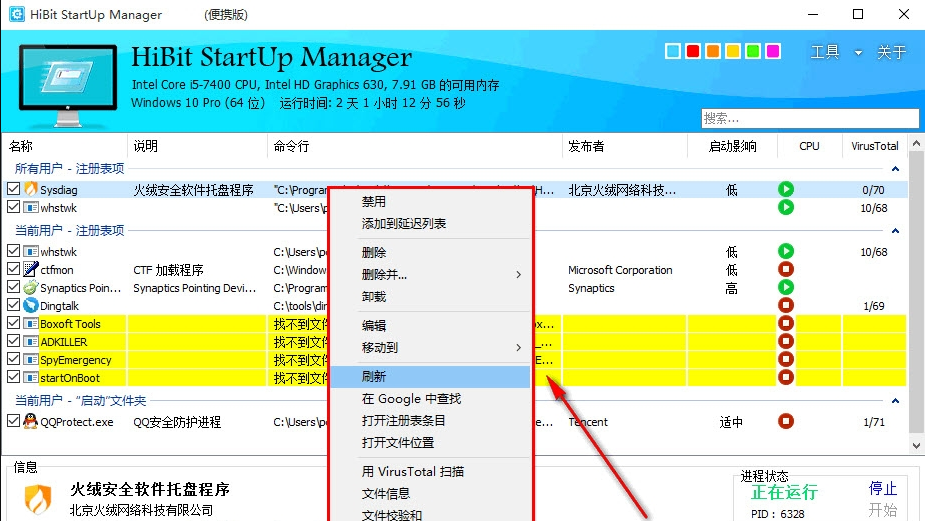Click red stopped indicator for ADKILLER
The height and width of the screenshot is (521, 925).
(x=786, y=341)
